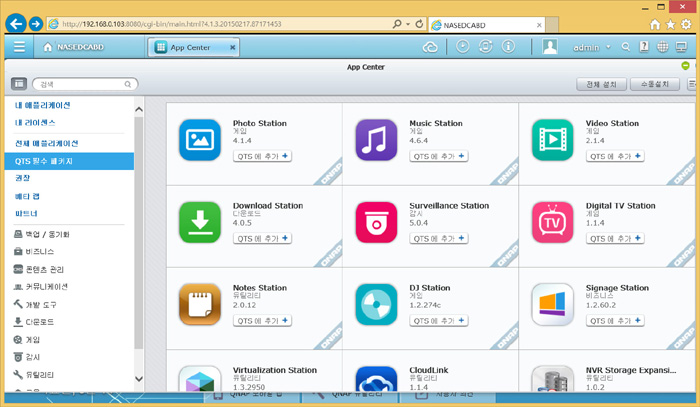Image resolution: width=700 pixels, height=407 pixels.
Task: Select 내 애플리케이션 in the sidebar
Action: 42,105
